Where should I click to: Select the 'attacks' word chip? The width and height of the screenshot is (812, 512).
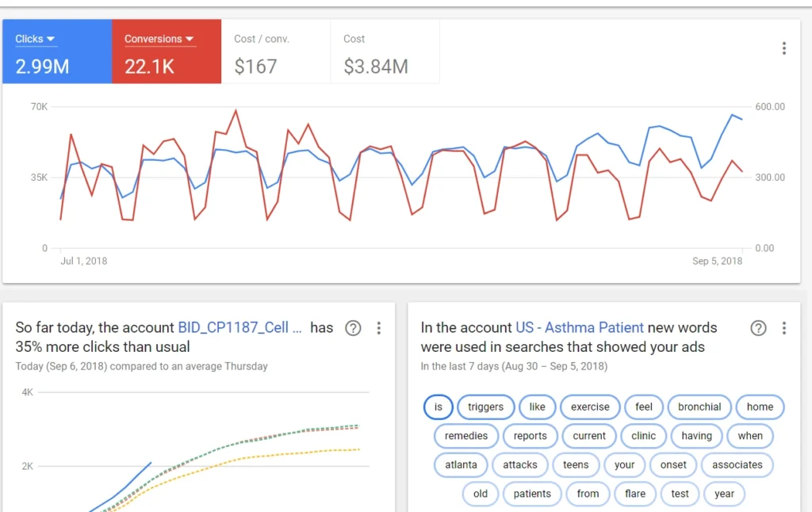click(520, 465)
